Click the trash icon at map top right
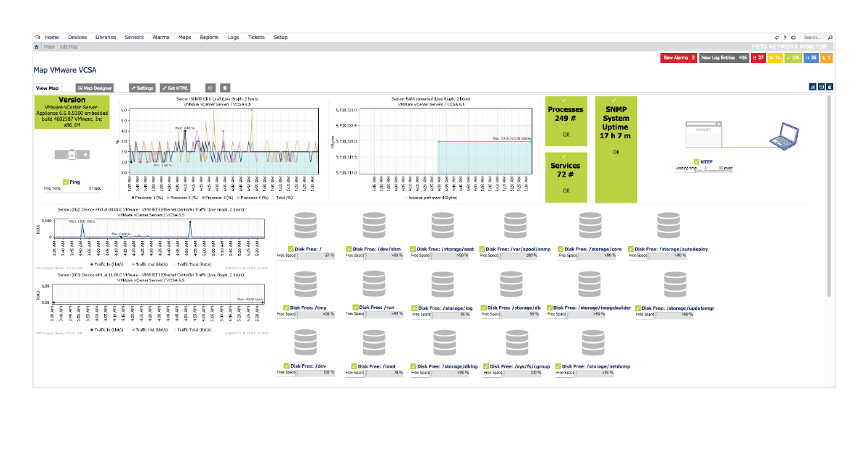The width and height of the screenshot is (868, 456). (x=829, y=87)
